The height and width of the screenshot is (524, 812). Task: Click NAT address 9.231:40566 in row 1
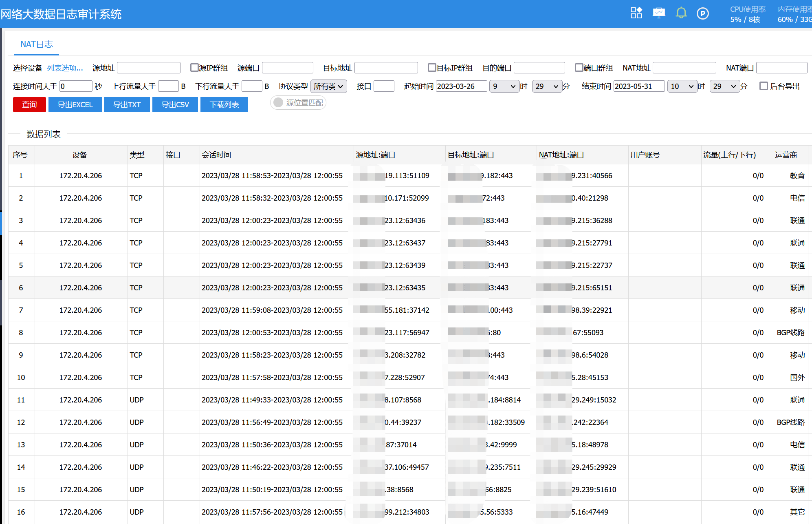[x=592, y=176]
